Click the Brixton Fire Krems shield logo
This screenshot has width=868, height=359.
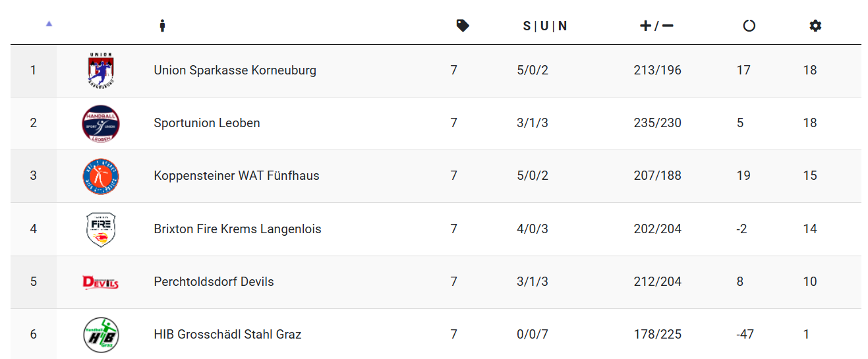[101, 229]
